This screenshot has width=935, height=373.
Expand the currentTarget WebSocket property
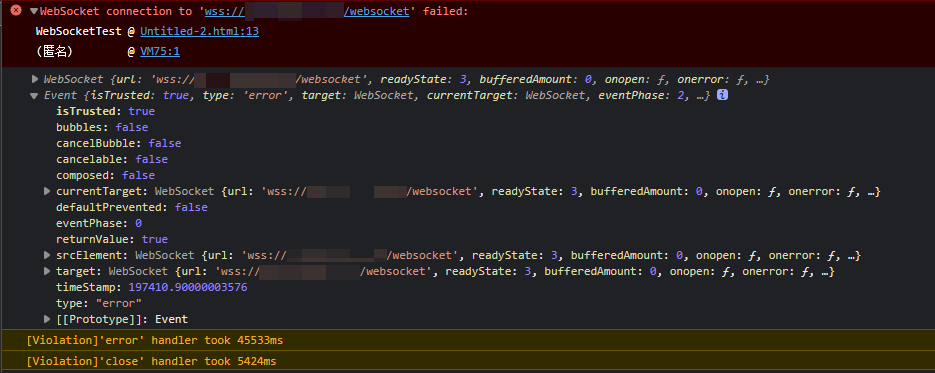pos(47,191)
